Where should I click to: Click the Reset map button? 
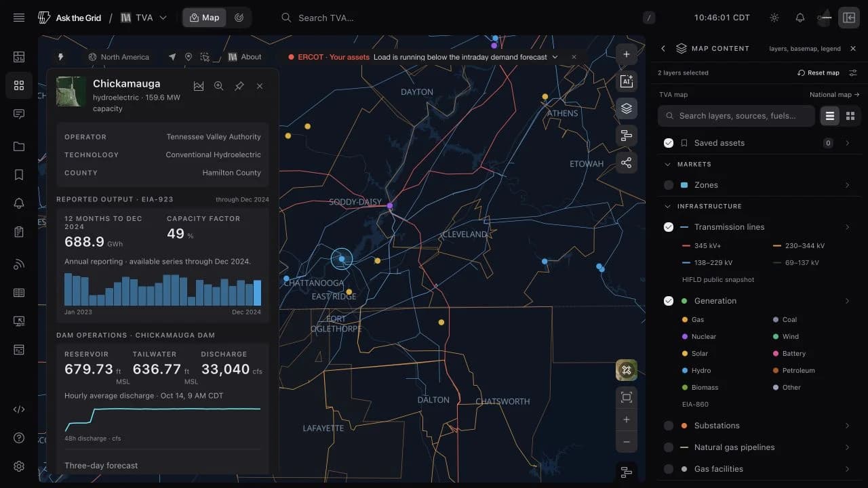pos(818,73)
